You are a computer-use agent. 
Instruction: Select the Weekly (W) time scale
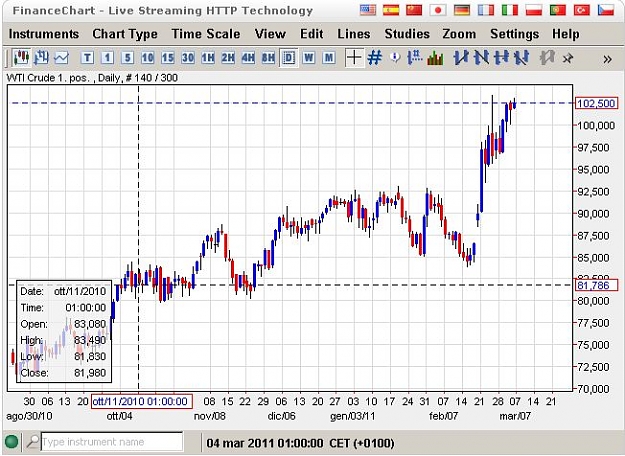(309, 58)
